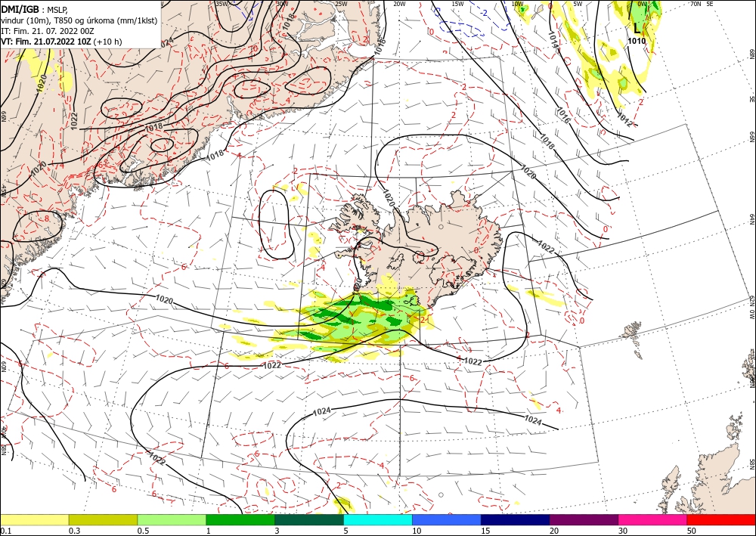Pick the blue 10–15 mm legend swatch
756x536 pixels.
447,520
